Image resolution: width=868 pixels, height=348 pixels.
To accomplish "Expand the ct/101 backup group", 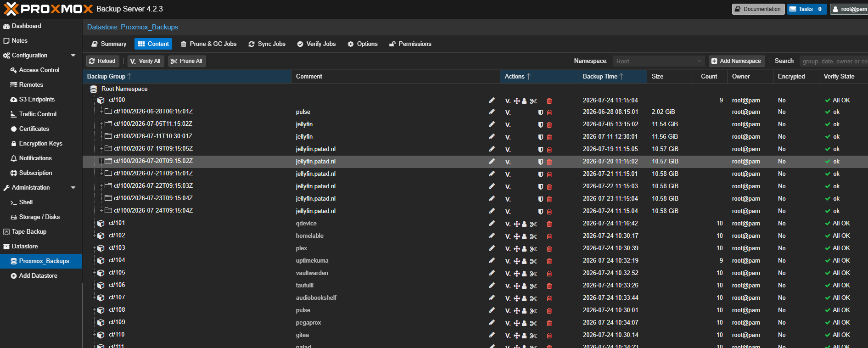I will tap(94, 223).
